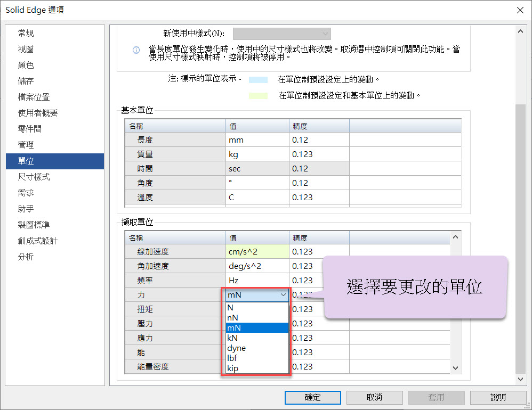This screenshot has width=532, height=410.
Task: Click the mm value for 長度
Action: pos(257,140)
